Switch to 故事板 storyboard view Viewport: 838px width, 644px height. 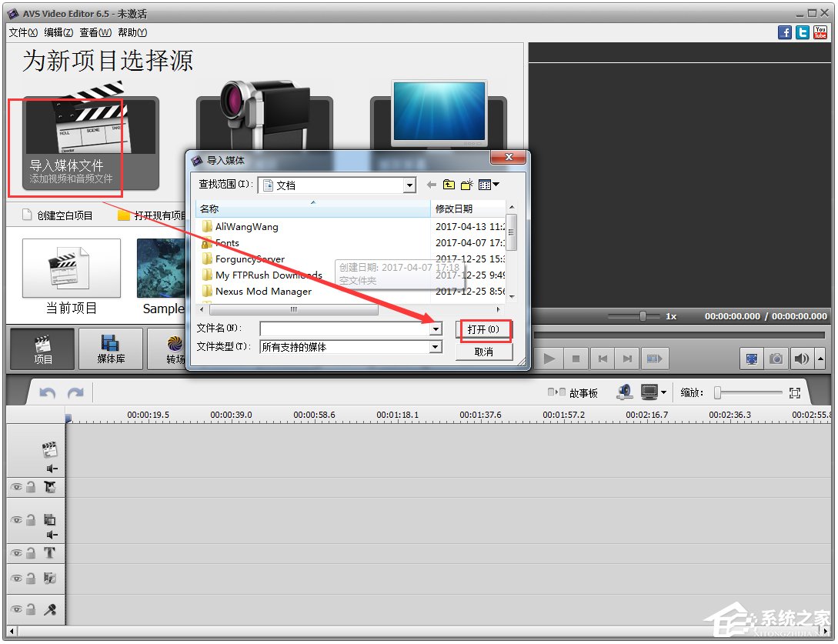[x=573, y=393]
